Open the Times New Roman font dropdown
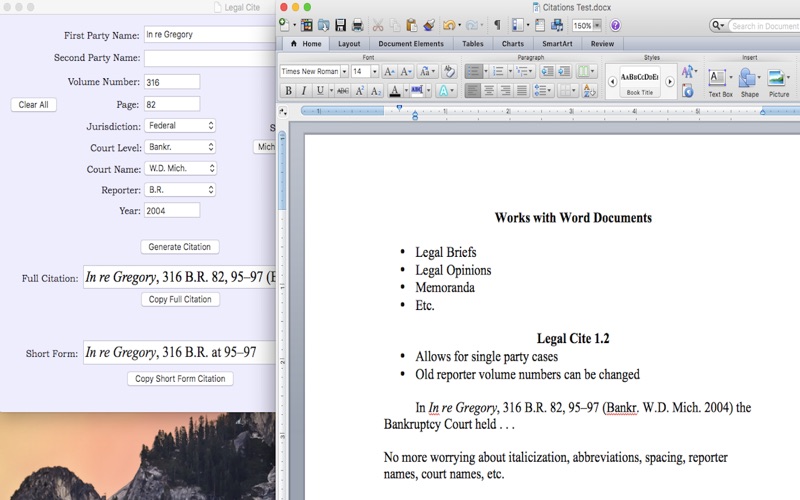800x500 pixels. [344, 71]
